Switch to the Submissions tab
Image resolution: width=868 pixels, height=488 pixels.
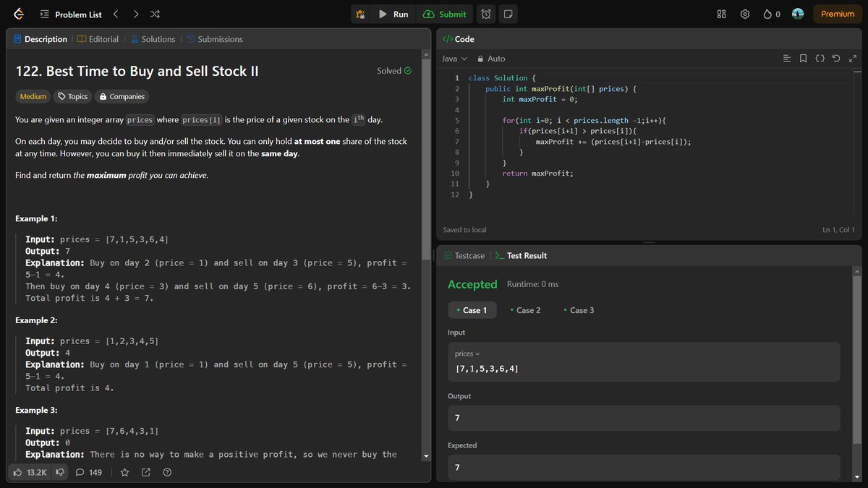(215, 39)
